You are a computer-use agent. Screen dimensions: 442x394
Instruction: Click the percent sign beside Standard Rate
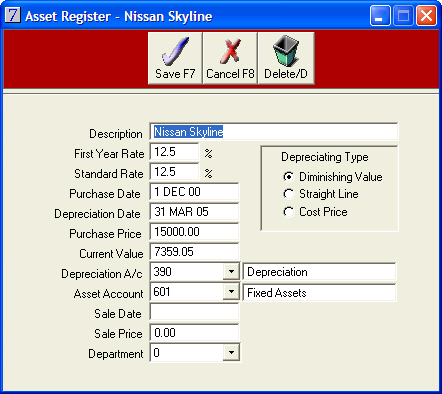coord(208,173)
